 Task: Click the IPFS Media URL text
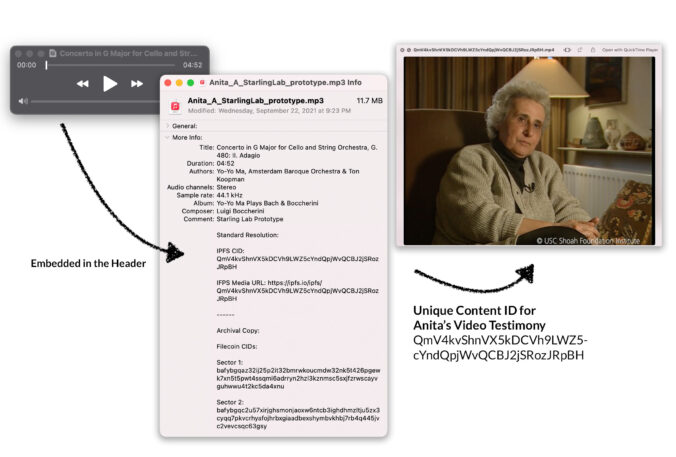coord(297,284)
